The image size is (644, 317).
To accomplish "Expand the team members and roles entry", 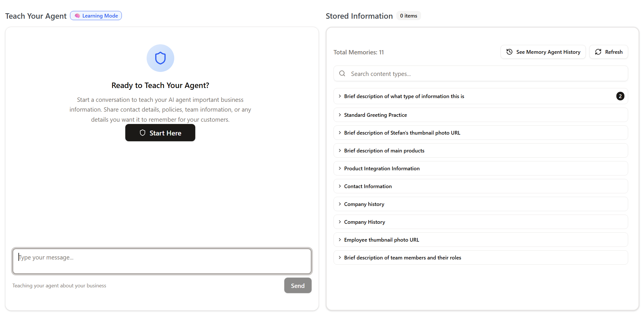I will [x=402, y=257].
